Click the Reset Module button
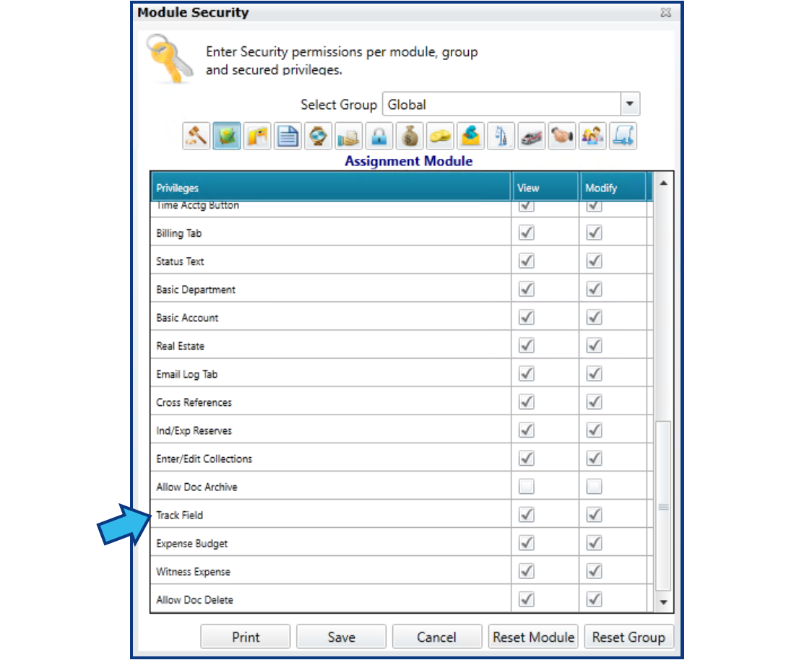This screenshot has width=812, height=660. (x=533, y=637)
